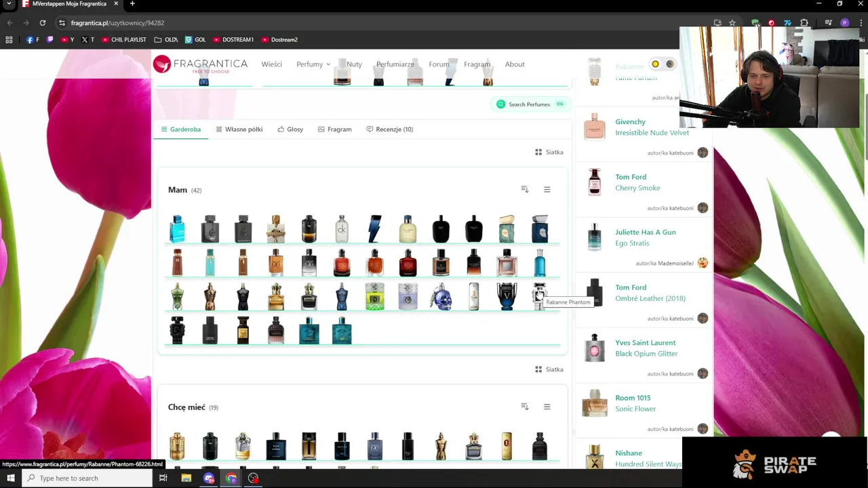Open the Fragrantica logo homepage

pos(200,64)
